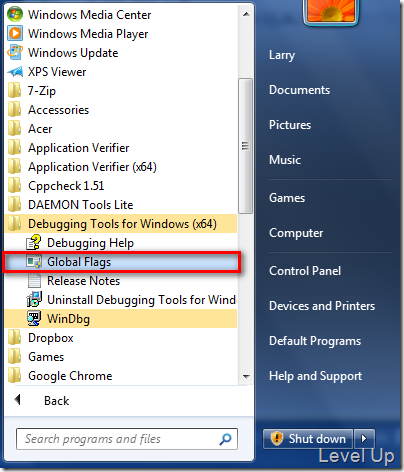Click the programs list scrollbar thumb
Image resolution: width=404 pixels, height=472 pixels.
(x=245, y=146)
